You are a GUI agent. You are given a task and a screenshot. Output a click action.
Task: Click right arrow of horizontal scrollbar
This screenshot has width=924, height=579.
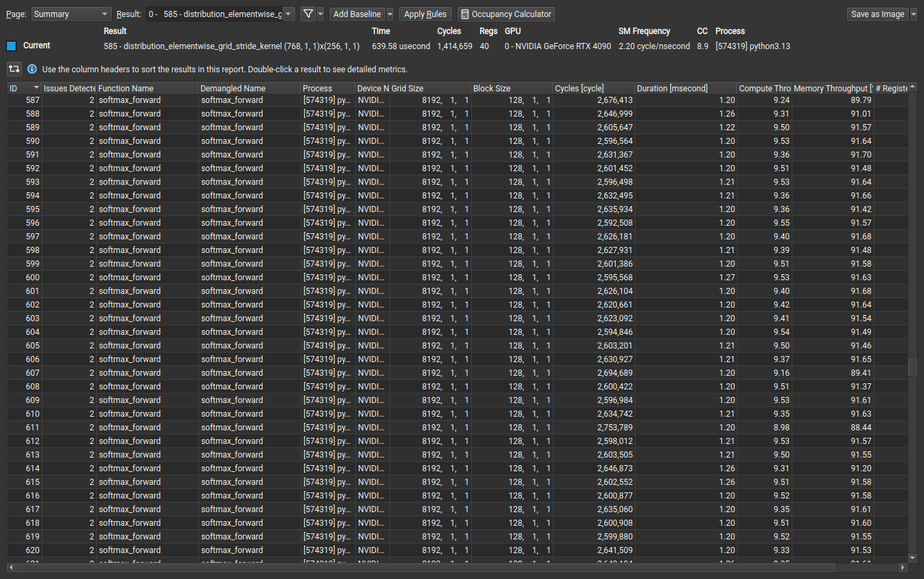[903, 567]
